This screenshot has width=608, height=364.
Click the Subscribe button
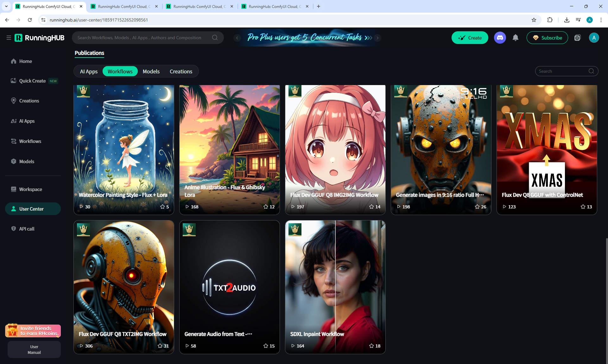[547, 38]
